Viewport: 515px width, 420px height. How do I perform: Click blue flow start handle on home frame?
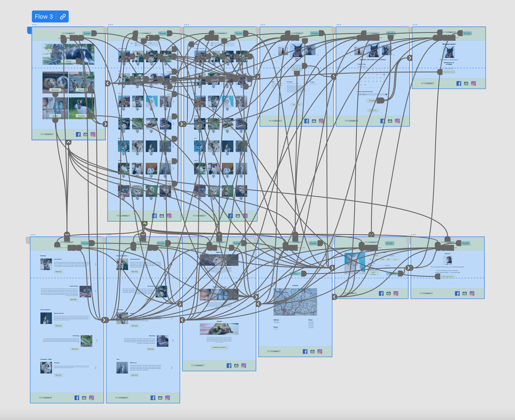click(29, 31)
